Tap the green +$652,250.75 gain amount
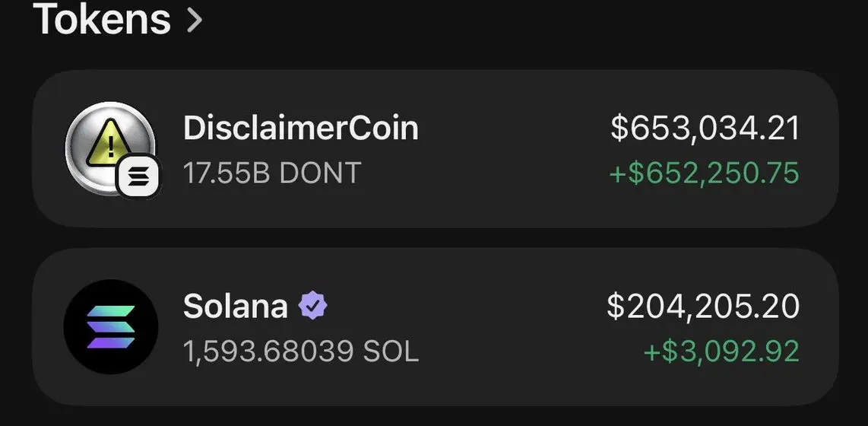This screenshot has width=868, height=426. pyautogui.click(x=704, y=173)
